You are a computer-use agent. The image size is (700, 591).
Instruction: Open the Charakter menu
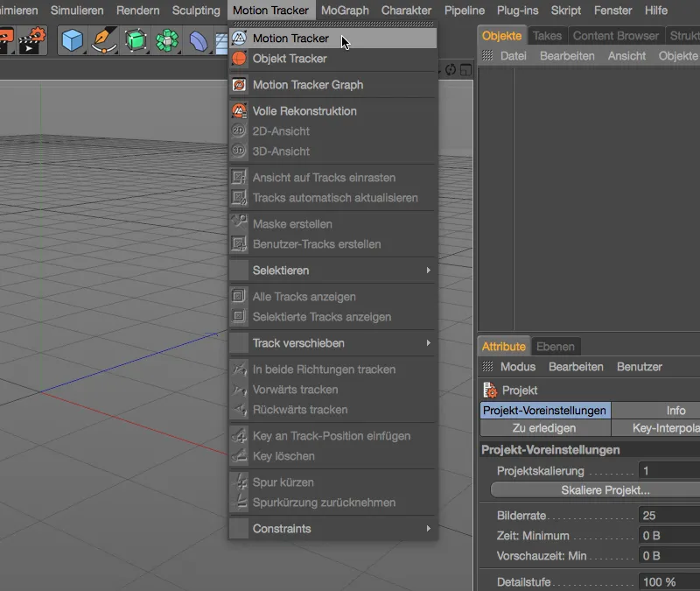[406, 11]
